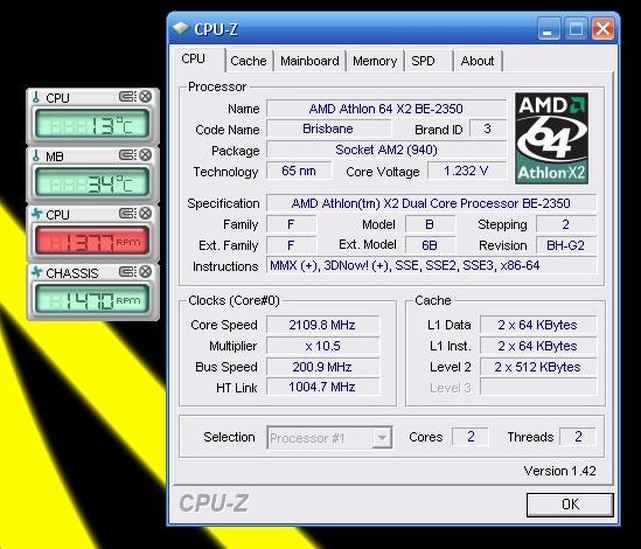Click the Threads count field
Image resolution: width=641 pixels, height=549 pixels.
[x=578, y=437]
